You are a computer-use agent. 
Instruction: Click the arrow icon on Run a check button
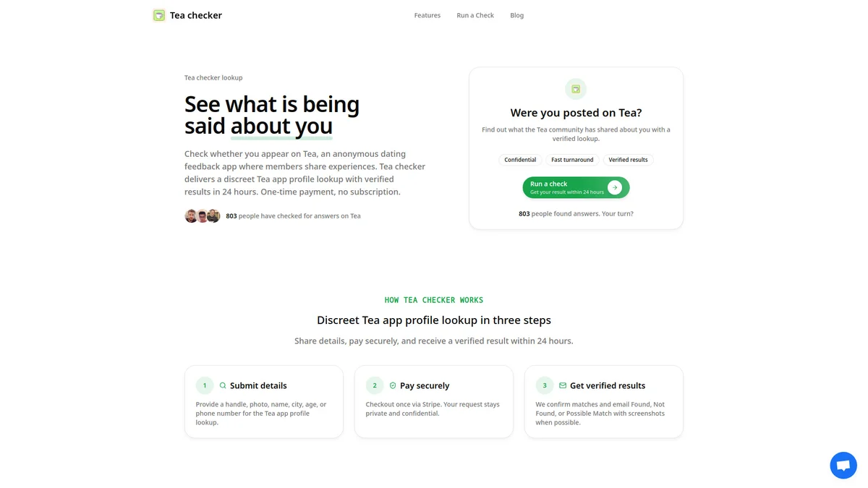point(615,188)
